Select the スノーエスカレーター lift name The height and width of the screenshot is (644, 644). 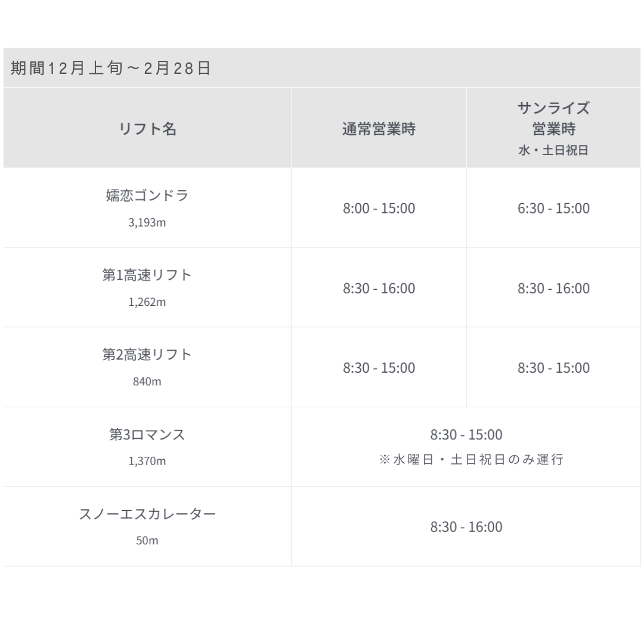(x=147, y=514)
